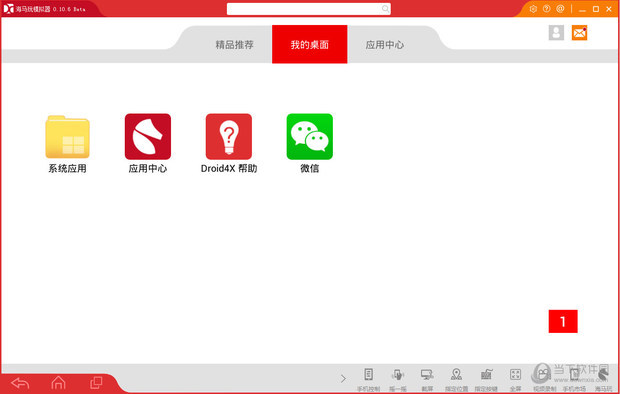Image resolution: width=620 pixels, height=394 pixels.
Task: Open 手机控制 phone control tool
Action: click(x=369, y=379)
